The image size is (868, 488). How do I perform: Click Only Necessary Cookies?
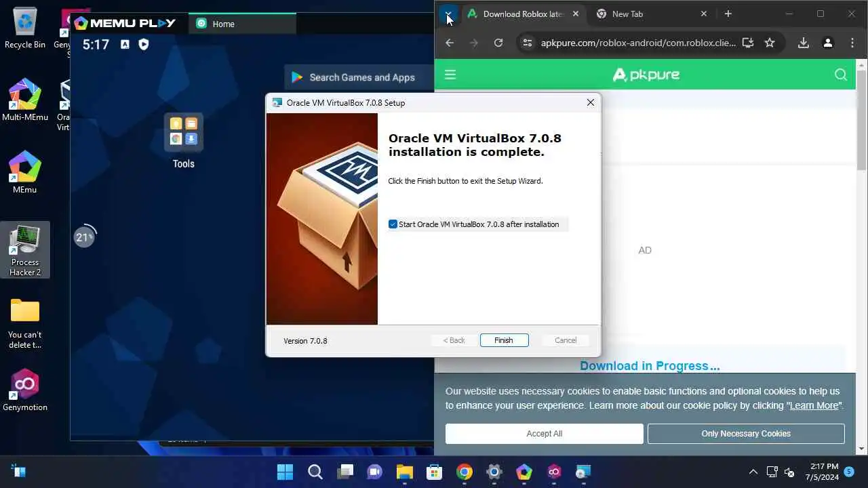746,434
